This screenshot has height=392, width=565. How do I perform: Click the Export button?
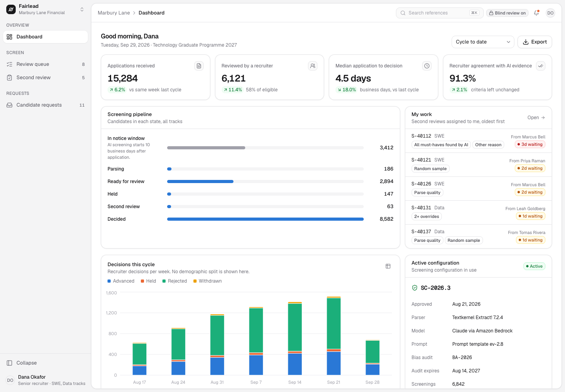coord(535,42)
